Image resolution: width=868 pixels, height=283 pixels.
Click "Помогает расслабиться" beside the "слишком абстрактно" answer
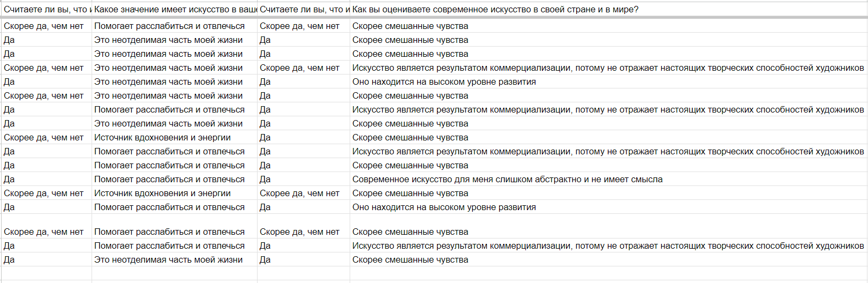point(175,179)
